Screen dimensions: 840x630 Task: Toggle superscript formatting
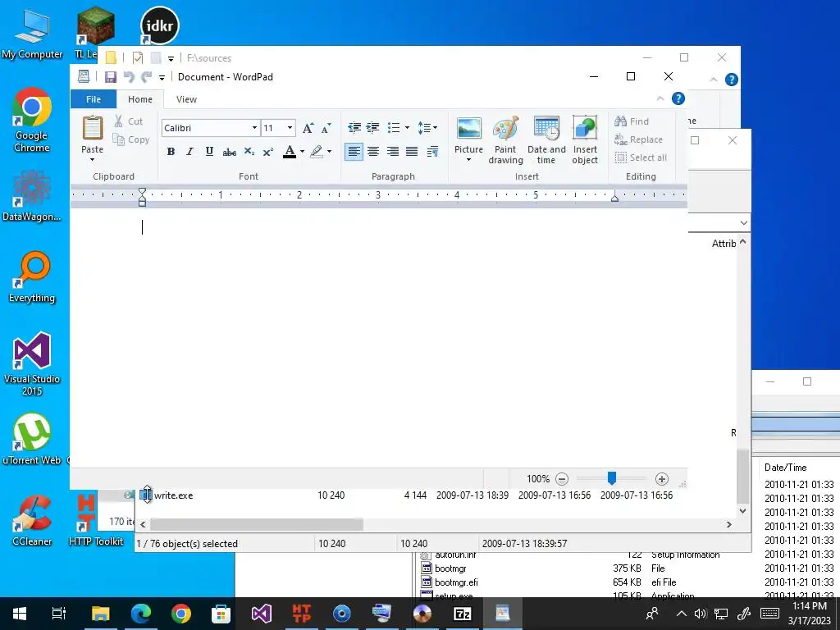point(268,152)
